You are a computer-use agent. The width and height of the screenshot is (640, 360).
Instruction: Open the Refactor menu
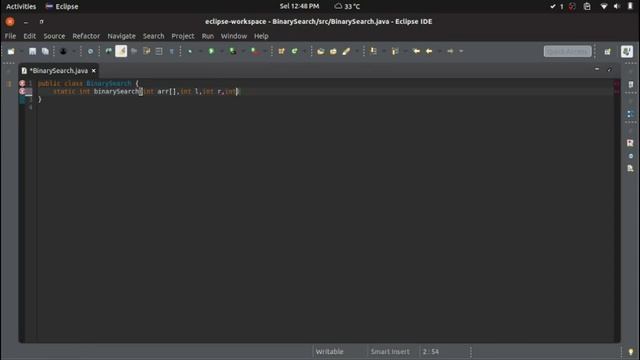tap(86, 36)
